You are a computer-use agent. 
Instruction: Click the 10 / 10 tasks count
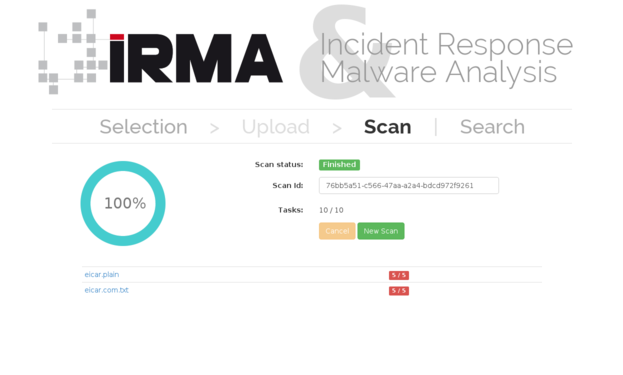[x=331, y=210]
